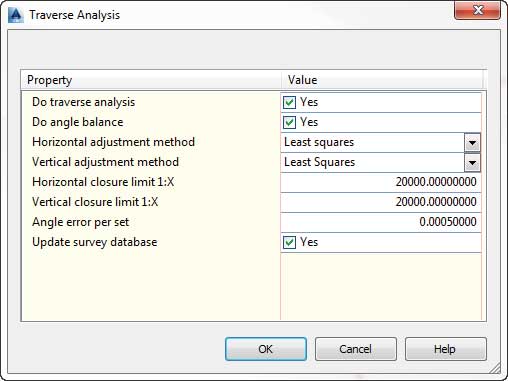Select the 'Vertical closure limit 1:X' label

95,202
